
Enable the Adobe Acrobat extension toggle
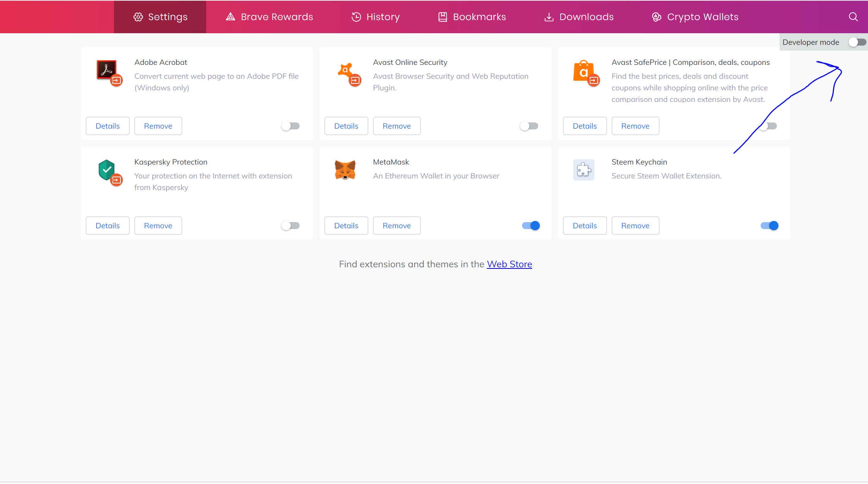[290, 126]
